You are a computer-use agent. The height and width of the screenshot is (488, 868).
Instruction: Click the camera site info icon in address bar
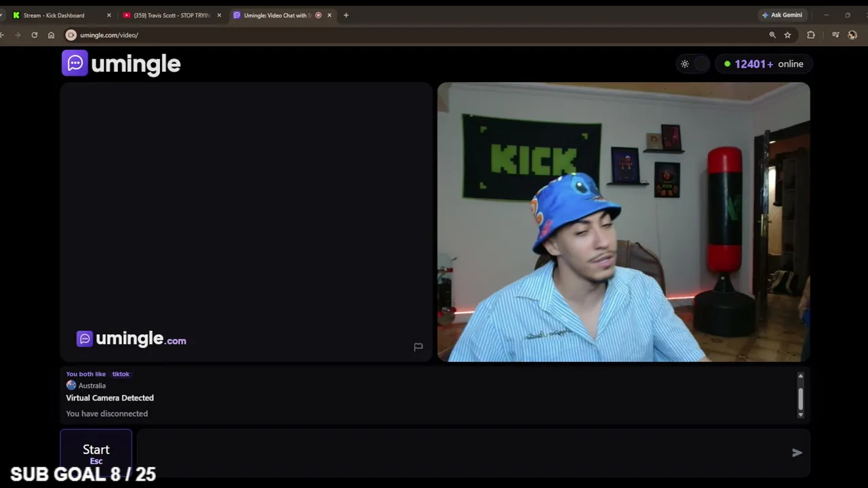(x=71, y=35)
